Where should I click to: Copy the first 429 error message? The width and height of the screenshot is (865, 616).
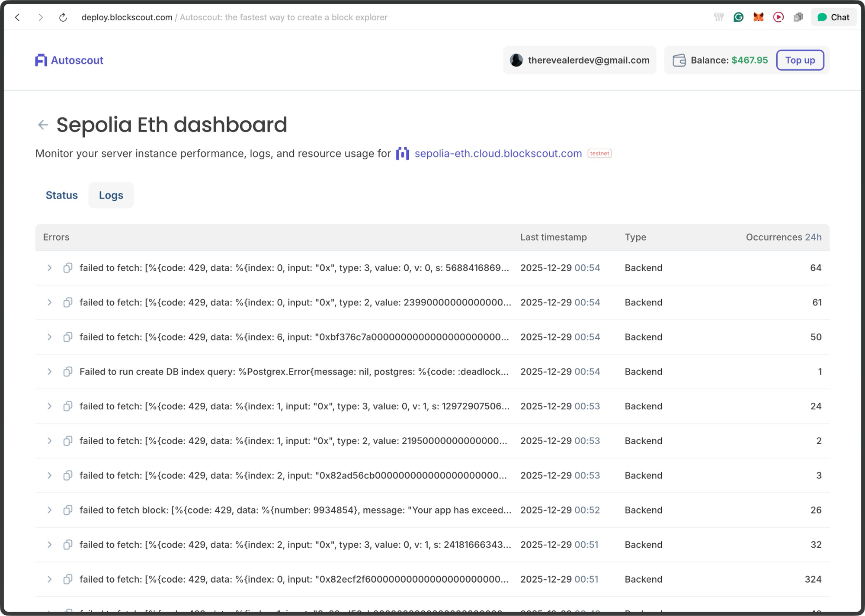(67, 268)
